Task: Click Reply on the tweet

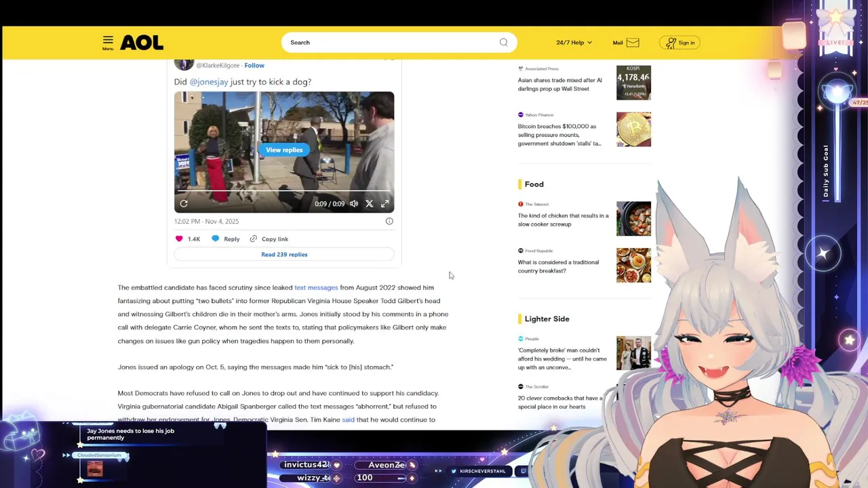Action: click(231, 239)
